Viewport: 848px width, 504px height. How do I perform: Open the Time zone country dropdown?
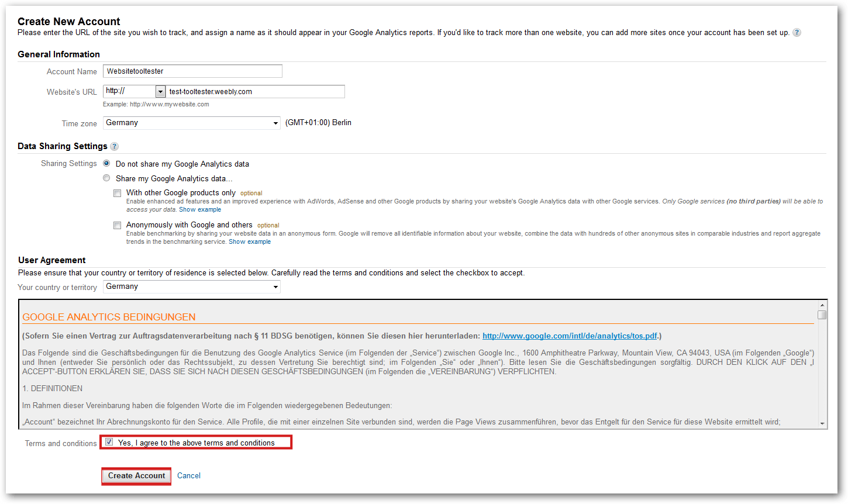[x=192, y=123]
